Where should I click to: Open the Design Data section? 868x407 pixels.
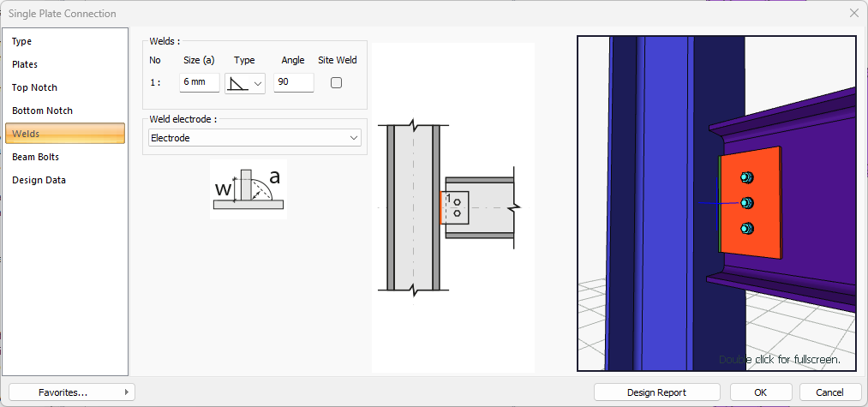(65, 180)
